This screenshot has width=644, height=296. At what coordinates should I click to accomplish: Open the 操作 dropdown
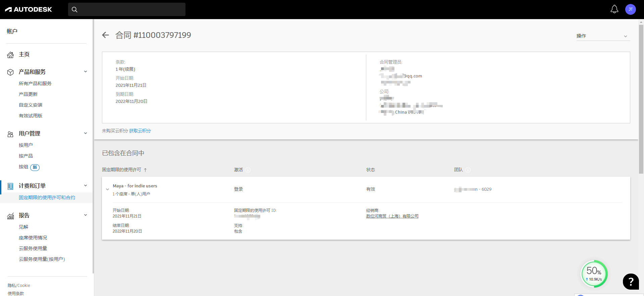point(603,36)
